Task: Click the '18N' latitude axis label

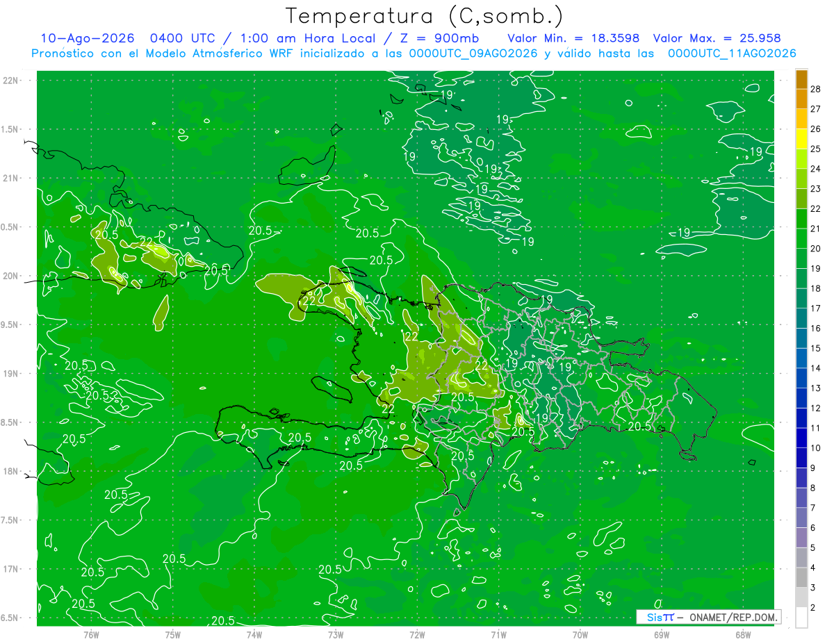Action: (x=10, y=472)
